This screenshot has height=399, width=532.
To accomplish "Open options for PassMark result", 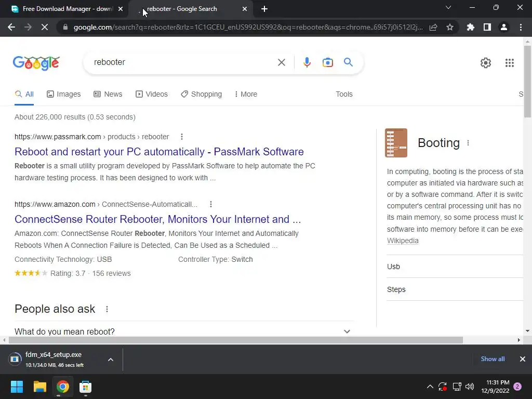I will 182,137.
